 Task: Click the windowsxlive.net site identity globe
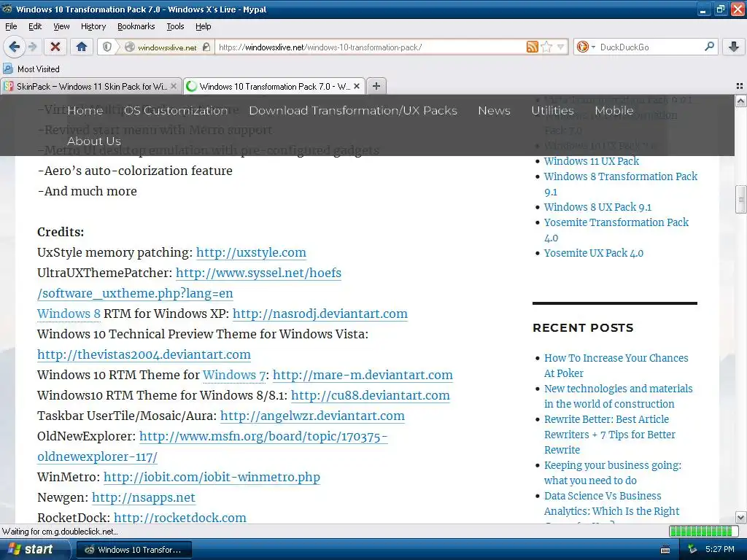coord(130,47)
